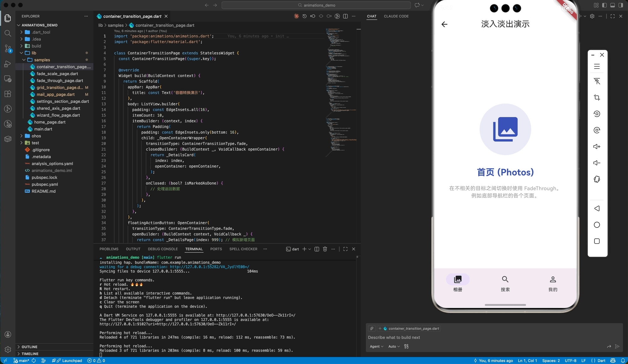The width and height of the screenshot is (628, 364).
Task: Click the kill terminal trash icon
Action: [325, 249]
